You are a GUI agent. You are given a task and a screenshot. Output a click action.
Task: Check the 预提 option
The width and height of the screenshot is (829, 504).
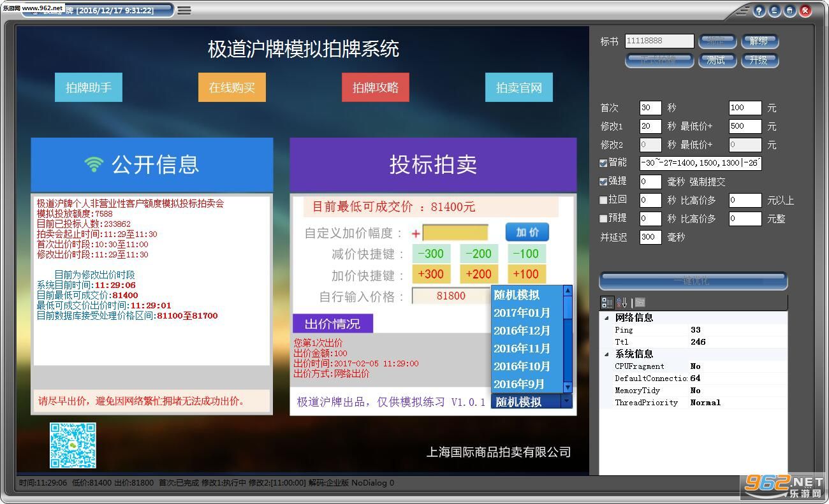coord(604,219)
